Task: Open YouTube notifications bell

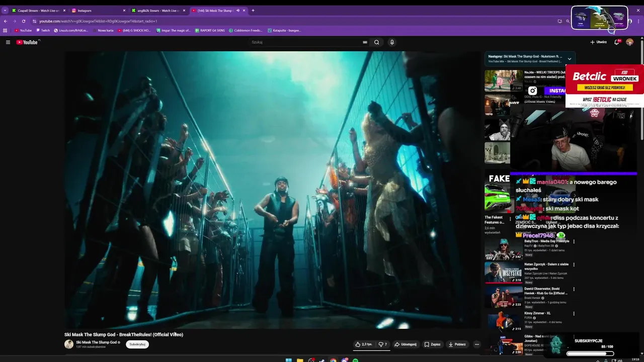Action: point(617,42)
